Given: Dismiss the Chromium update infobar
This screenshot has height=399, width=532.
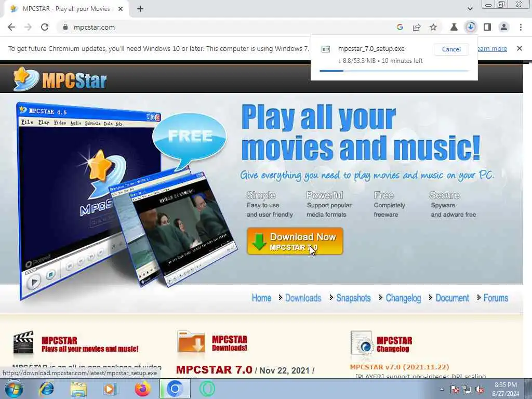Looking at the screenshot, I should point(520,48).
